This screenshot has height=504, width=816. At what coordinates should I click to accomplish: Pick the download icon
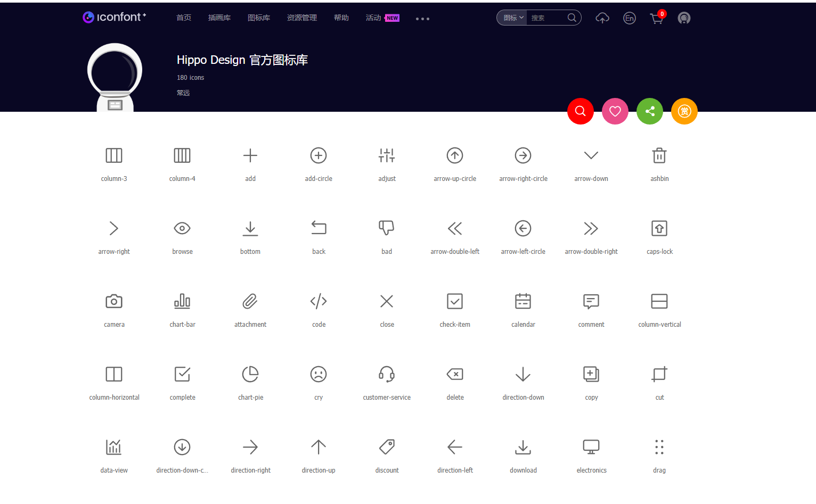pyautogui.click(x=523, y=447)
